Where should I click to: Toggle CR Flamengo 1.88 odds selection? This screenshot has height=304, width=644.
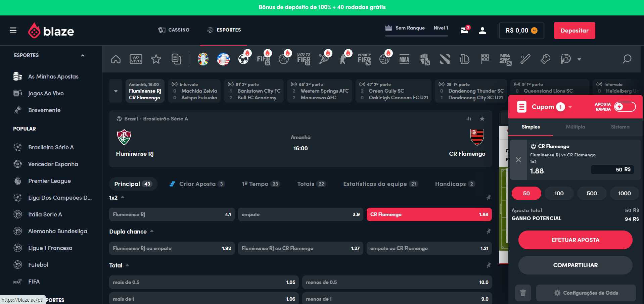click(x=429, y=214)
